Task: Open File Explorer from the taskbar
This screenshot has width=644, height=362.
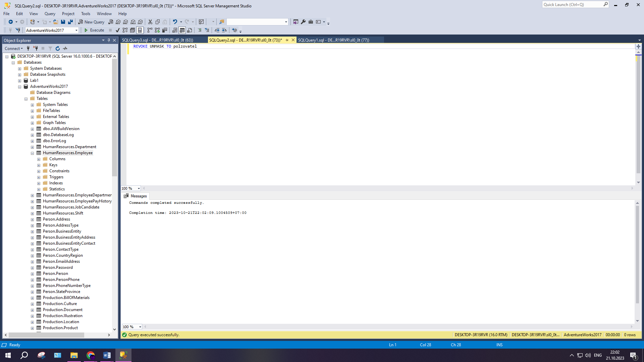Action: (x=74, y=355)
